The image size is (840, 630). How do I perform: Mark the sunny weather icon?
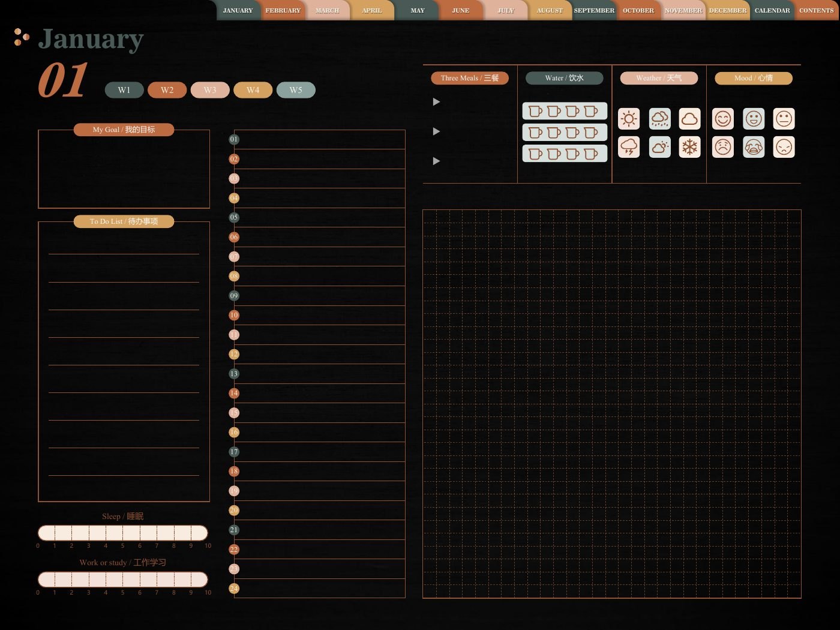(x=629, y=119)
